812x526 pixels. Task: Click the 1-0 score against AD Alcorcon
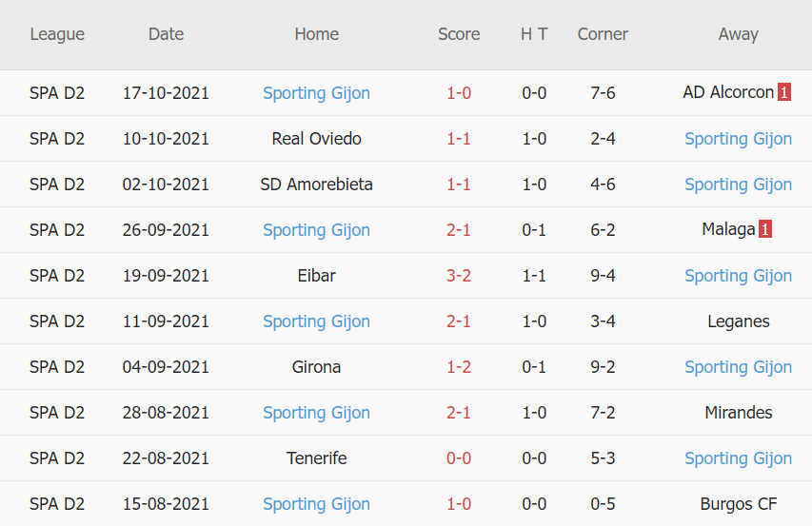tap(459, 93)
